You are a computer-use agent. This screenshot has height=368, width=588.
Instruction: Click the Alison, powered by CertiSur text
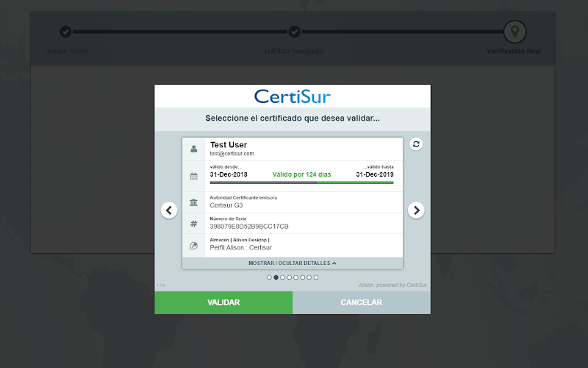[392, 286]
